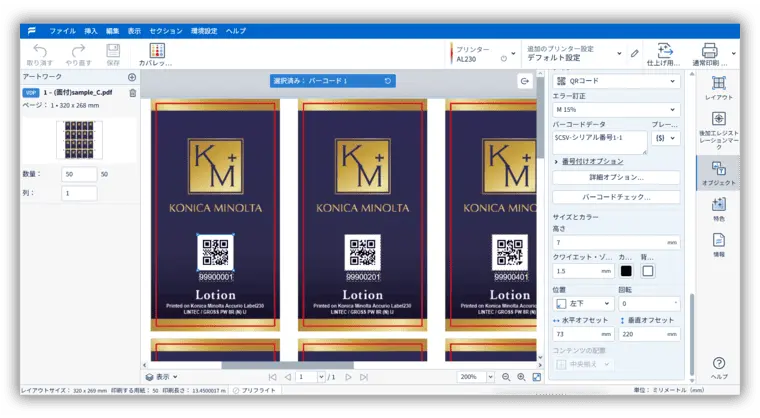Image resolution: width=760 pixels, height=418 pixels.
Task: Expand the normal print options arrow
Action: 734,53
